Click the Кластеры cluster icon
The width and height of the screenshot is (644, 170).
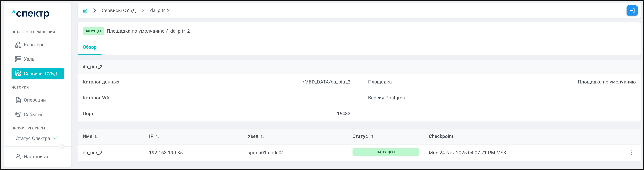pos(18,45)
